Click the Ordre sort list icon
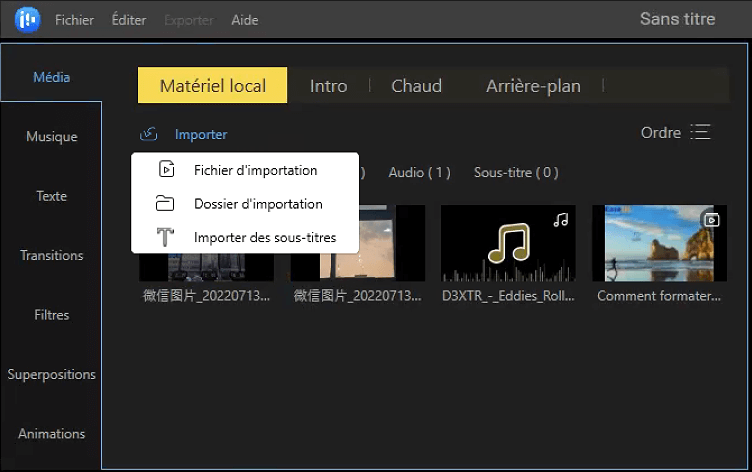 coord(700,132)
